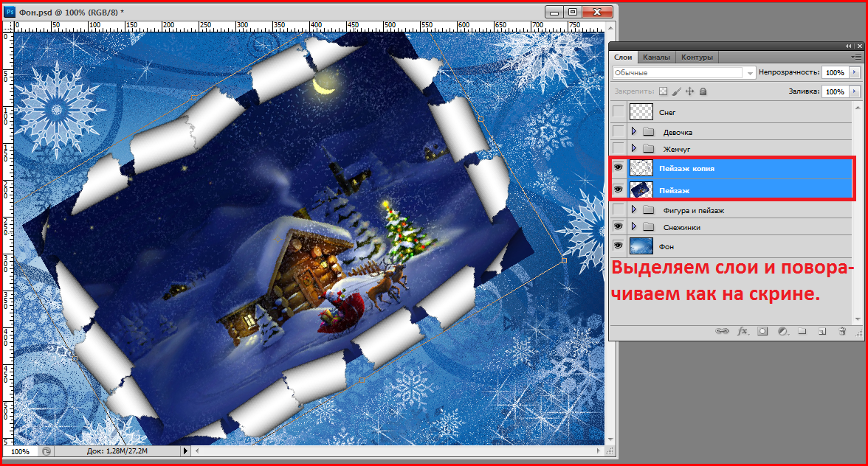Create a new layer group
This screenshot has width=868, height=466.
coord(802,331)
